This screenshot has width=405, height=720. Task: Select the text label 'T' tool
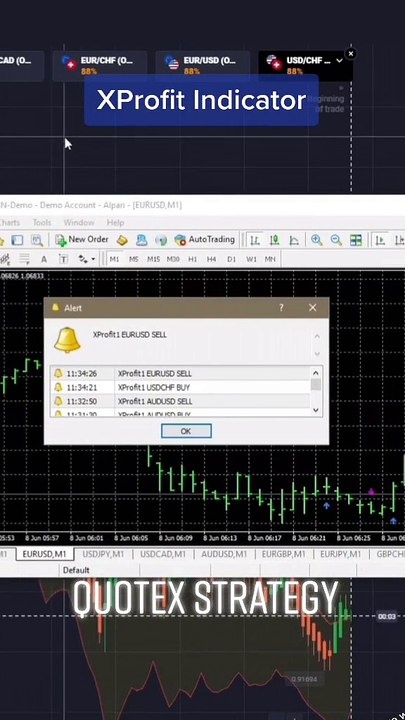click(x=63, y=259)
